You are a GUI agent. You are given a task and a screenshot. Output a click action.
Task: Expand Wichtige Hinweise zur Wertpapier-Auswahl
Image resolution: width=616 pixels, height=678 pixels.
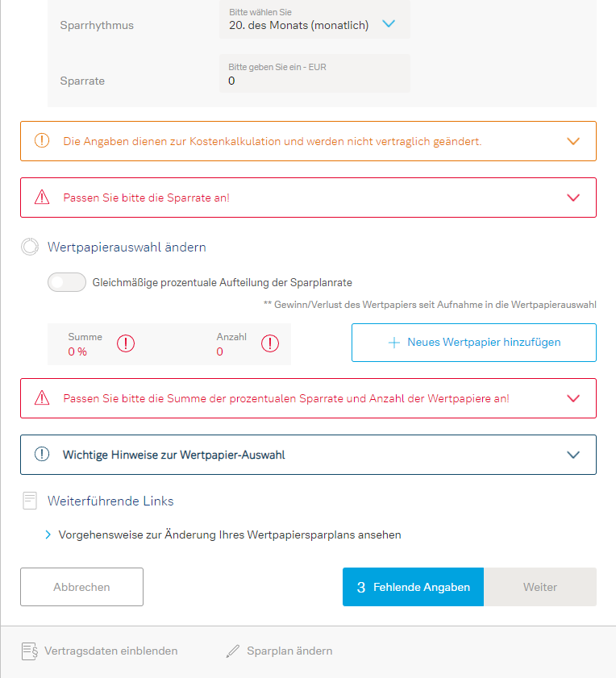pyautogui.click(x=573, y=455)
